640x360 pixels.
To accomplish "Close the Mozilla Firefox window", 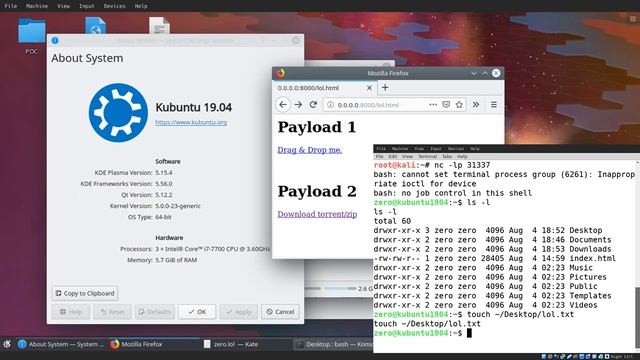I will [x=496, y=73].
